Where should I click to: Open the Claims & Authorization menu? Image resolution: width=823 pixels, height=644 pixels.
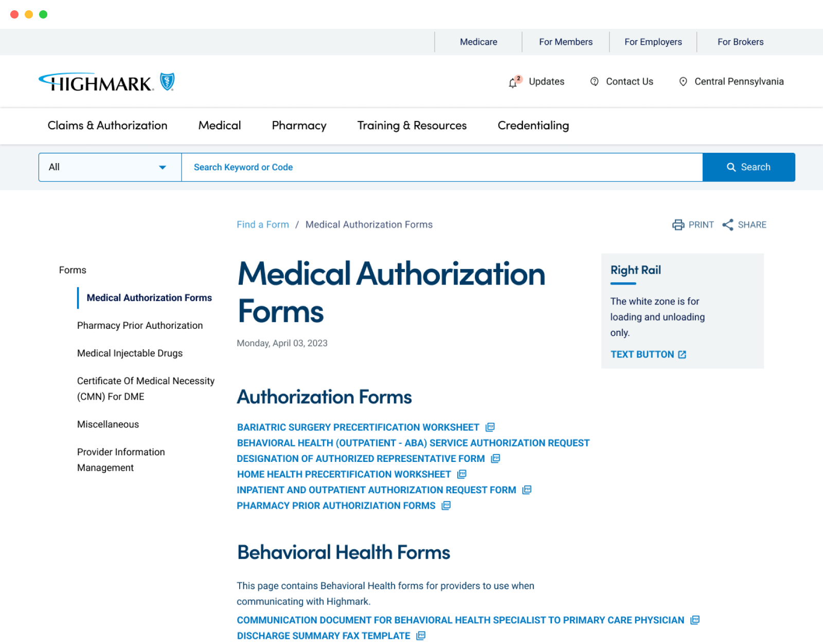pyautogui.click(x=108, y=126)
